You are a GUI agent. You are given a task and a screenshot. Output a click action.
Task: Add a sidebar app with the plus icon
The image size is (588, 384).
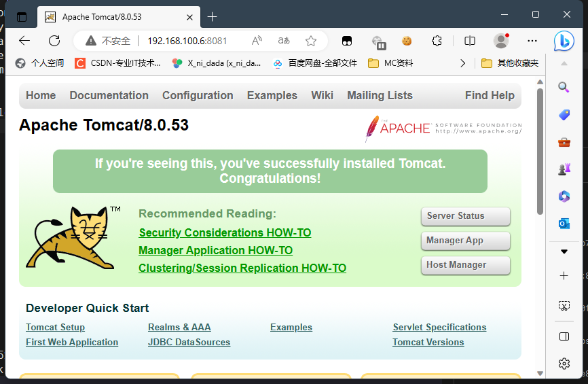click(x=564, y=276)
